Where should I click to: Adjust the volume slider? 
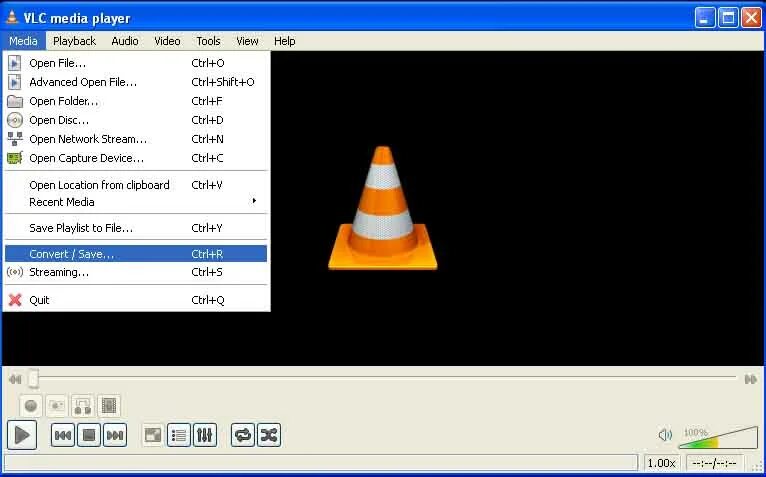(718, 437)
